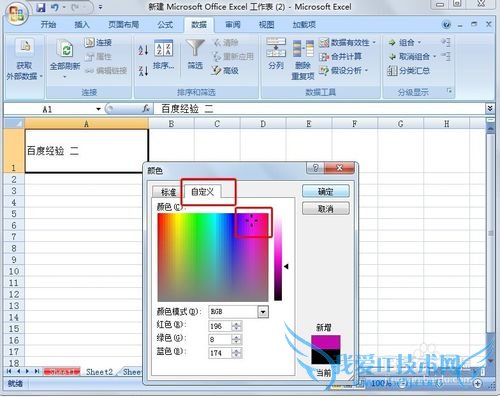Select the Custom (自定义) tab in Color dialog

click(202, 192)
